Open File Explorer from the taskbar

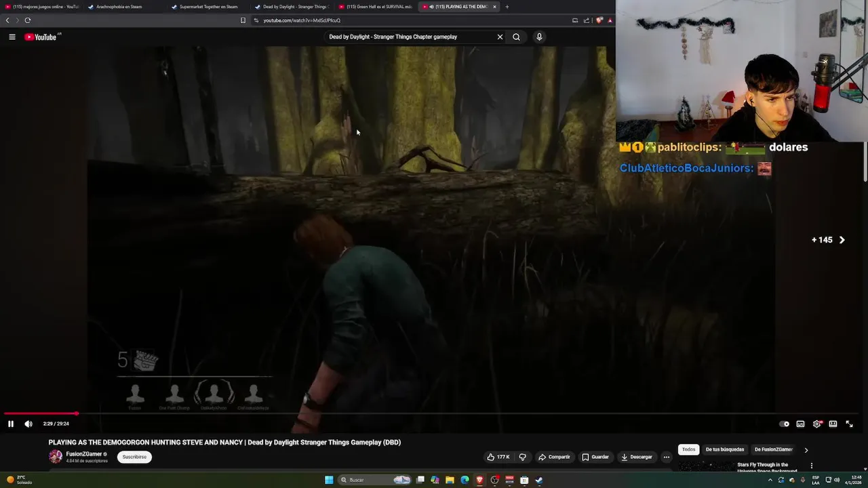pyautogui.click(x=450, y=480)
